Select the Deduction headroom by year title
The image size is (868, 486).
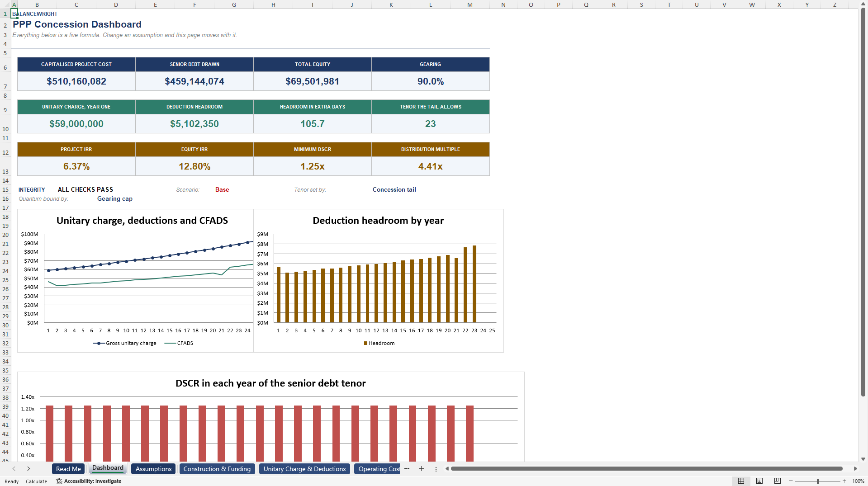pos(378,221)
